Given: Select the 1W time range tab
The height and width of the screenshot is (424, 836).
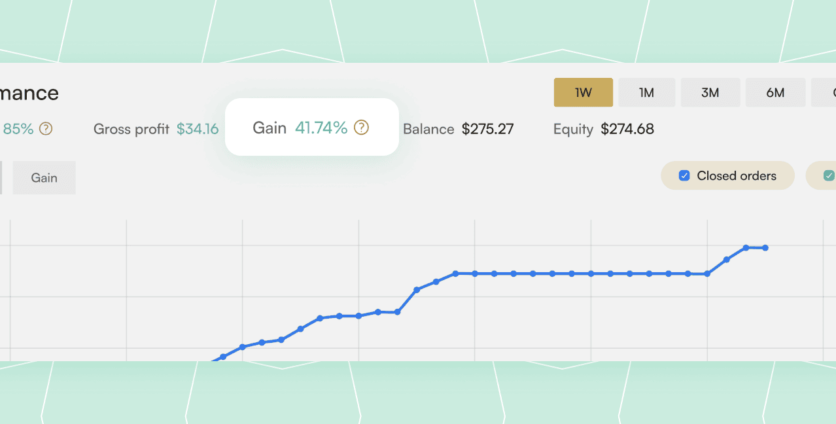Looking at the screenshot, I should pyautogui.click(x=584, y=93).
